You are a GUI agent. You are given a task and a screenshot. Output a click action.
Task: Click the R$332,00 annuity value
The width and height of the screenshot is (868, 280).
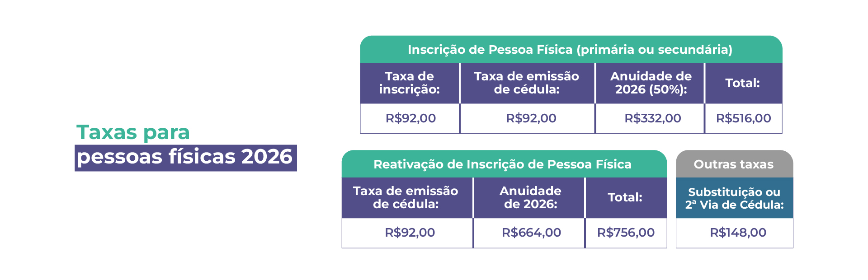click(652, 118)
